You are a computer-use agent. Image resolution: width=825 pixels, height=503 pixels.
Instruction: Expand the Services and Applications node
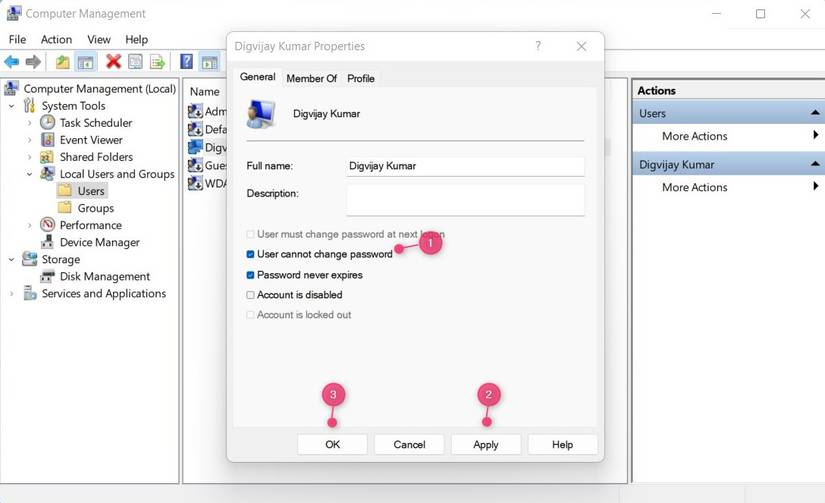(12, 294)
